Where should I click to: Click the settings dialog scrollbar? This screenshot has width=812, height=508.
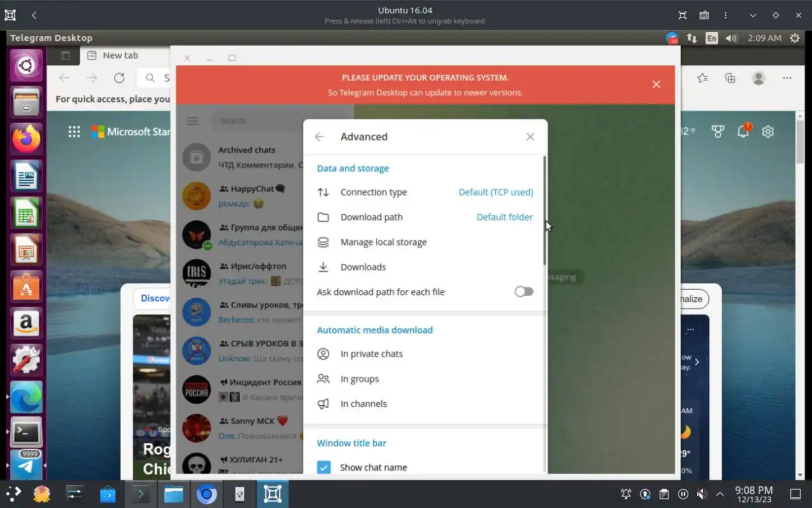coord(544,211)
